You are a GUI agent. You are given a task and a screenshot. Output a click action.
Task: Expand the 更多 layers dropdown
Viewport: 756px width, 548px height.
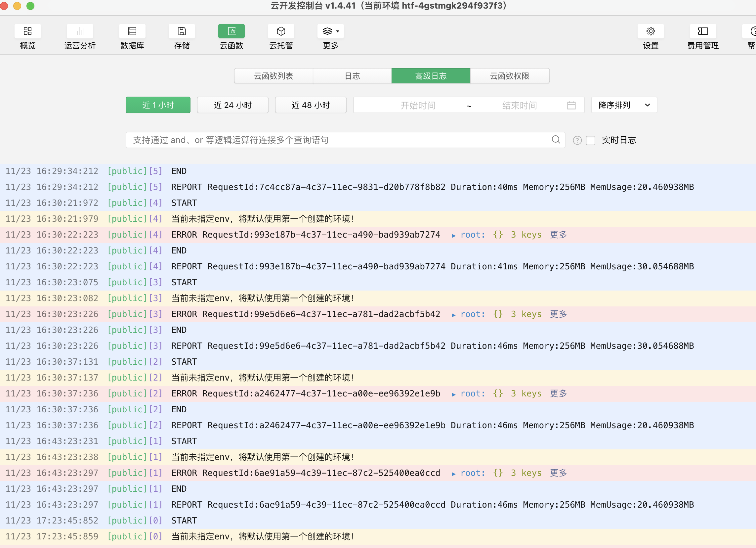click(x=330, y=31)
